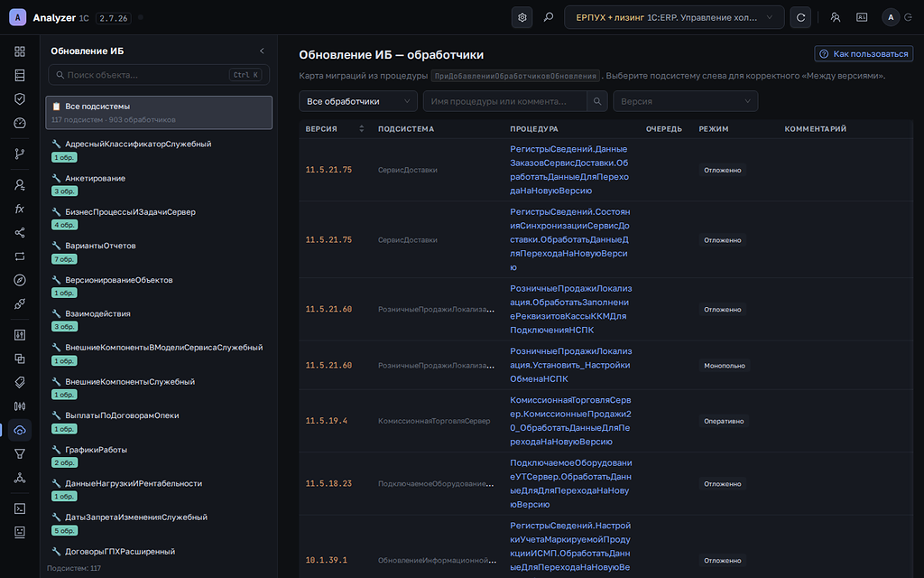Open the settings gear in the top bar

click(522, 18)
